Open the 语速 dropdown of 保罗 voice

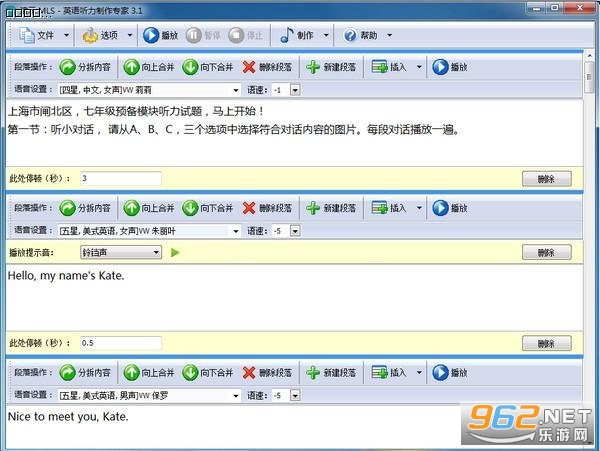(x=295, y=396)
